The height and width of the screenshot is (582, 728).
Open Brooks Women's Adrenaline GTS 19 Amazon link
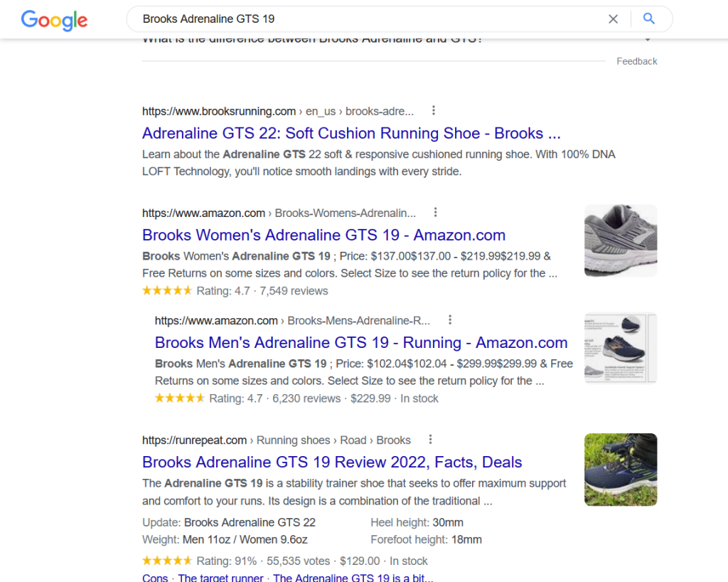(x=323, y=236)
